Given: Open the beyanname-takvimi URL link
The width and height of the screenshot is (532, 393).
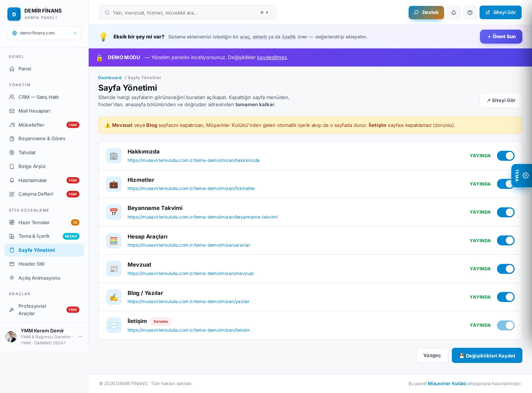Looking at the screenshot, I should click(202, 217).
